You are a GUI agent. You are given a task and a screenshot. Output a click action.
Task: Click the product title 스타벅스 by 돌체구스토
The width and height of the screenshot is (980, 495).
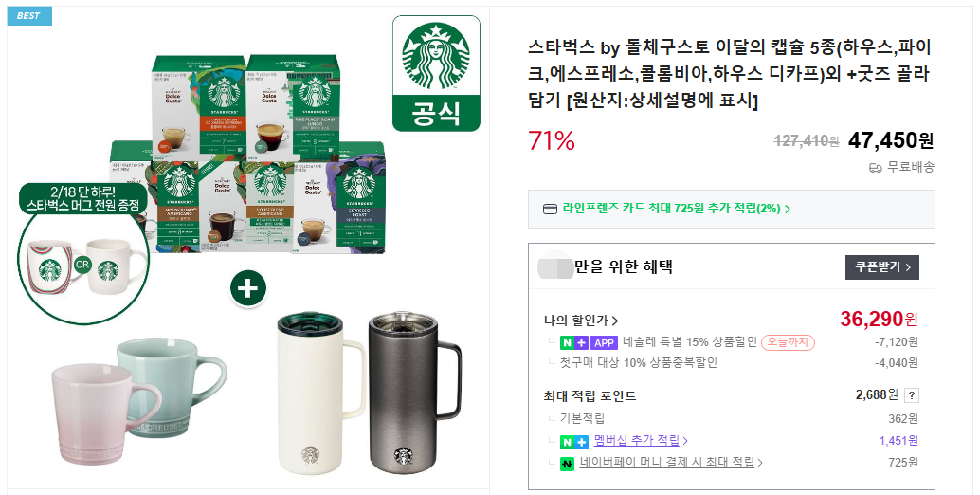click(x=730, y=73)
